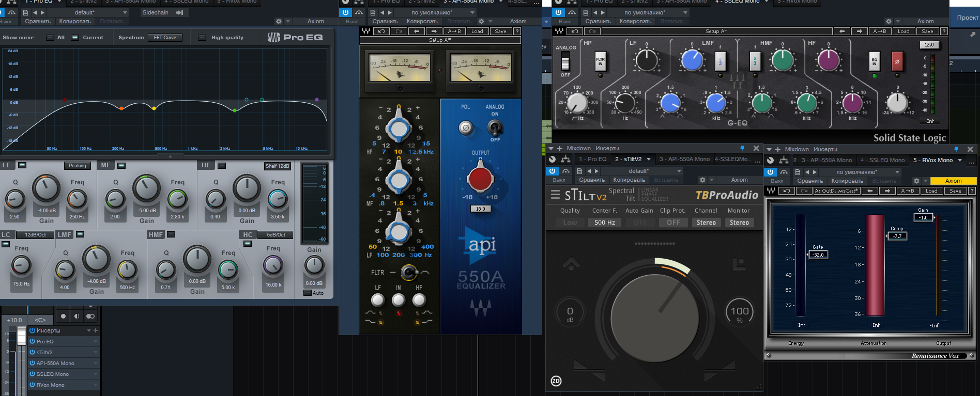Screen dimensions: 980x396
Task: Click Сравнить in the Pro EQ window
Action: [38, 21]
